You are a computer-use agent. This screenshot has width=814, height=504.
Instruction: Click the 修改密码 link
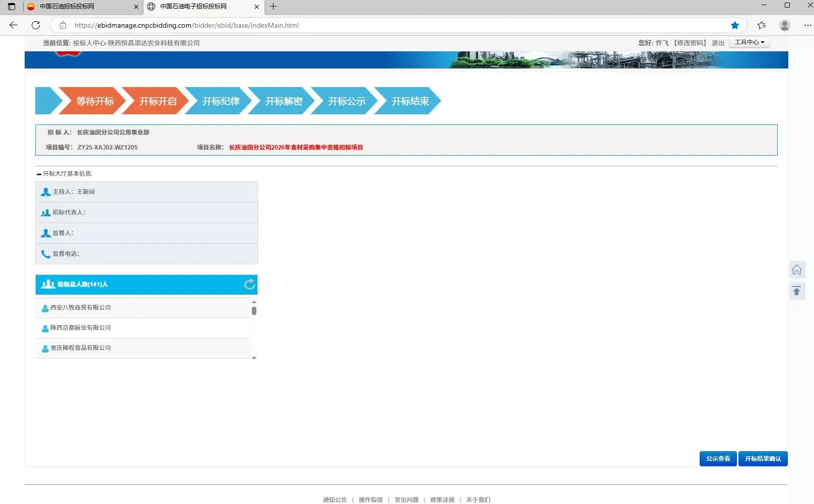[691, 43]
